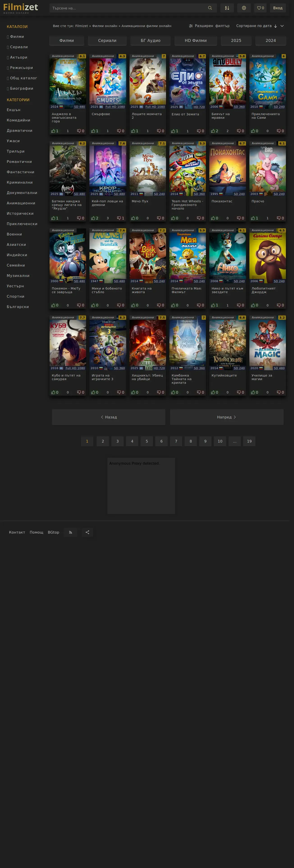
Task: Thumbs up Кубо и пътят на самурая
Action: click(x=55, y=393)
